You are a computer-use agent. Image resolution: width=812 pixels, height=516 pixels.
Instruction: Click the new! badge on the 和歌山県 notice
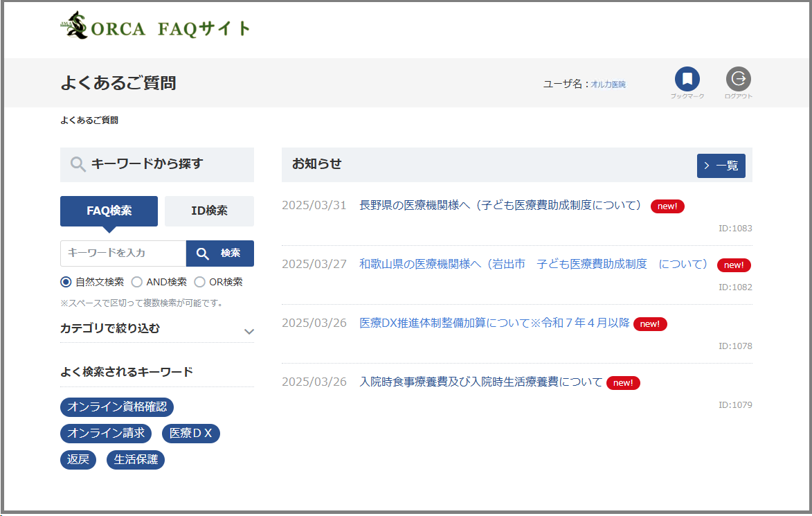(x=734, y=265)
